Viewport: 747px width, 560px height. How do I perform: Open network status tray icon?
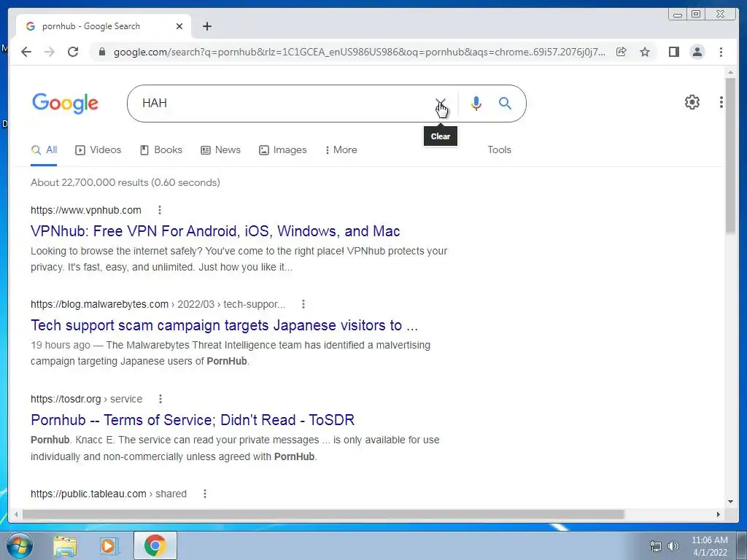pos(656,546)
